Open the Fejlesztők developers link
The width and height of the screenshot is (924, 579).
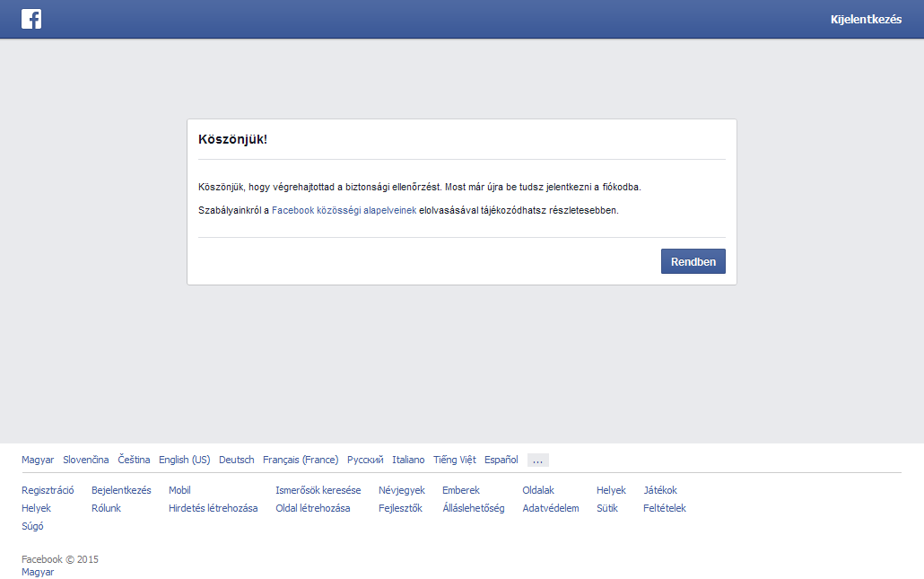click(x=400, y=508)
